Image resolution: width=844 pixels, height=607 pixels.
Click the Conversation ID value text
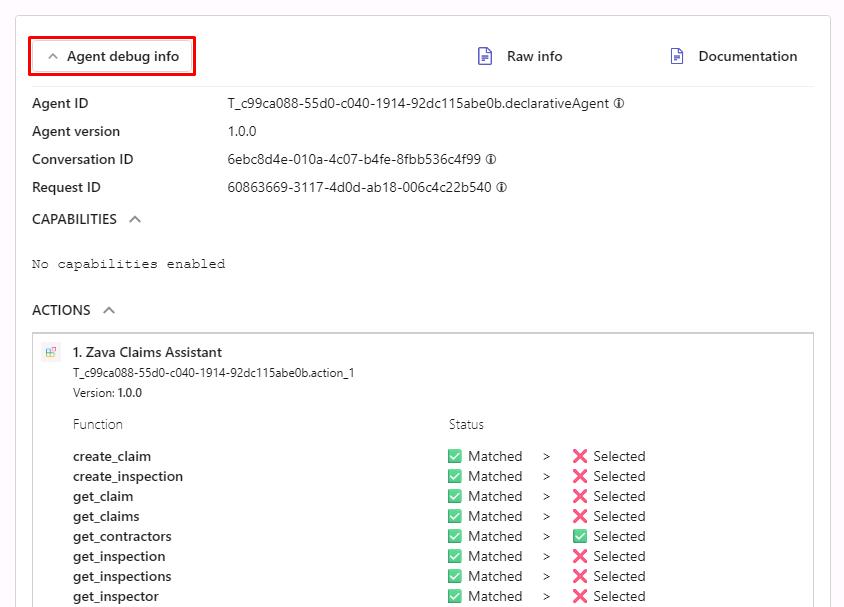click(354, 159)
